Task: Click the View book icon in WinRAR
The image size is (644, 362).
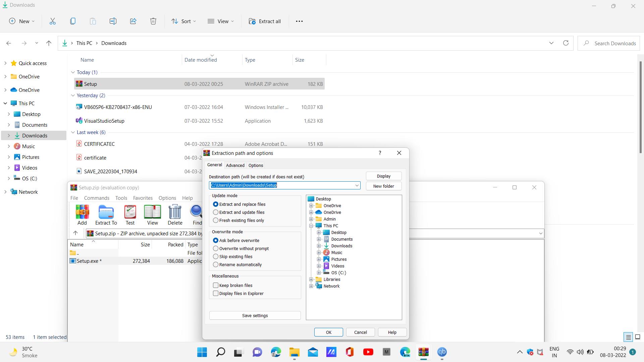Action: click(152, 215)
